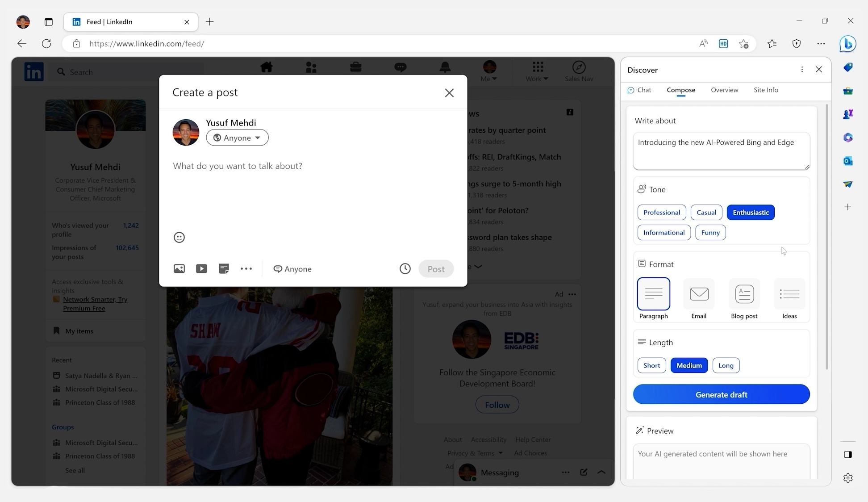Open the Drop paper plane sidebar icon
Image resolution: width=868 pixels, height=502 pixels.
pyautogui.click(x=848, y=184)
